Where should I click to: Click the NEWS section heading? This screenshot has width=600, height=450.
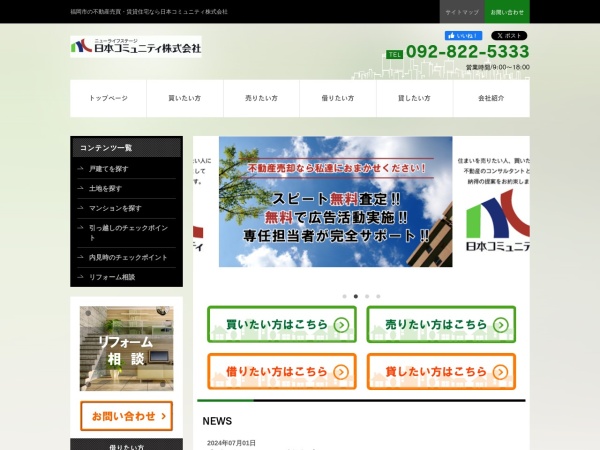[217, 421]
